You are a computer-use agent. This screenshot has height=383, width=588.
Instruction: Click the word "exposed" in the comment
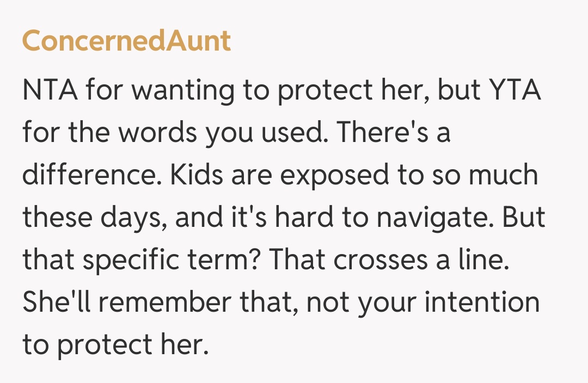[336, 175]
